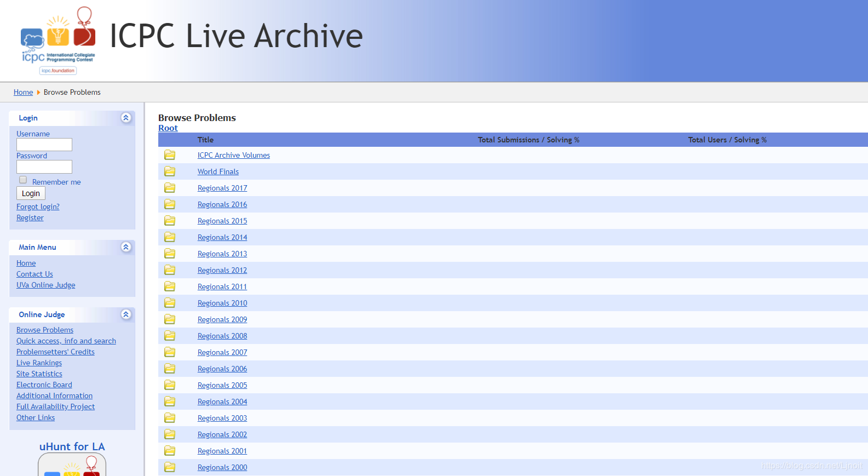Screen dimensions: 868x476
Task: Click folder icon beside Regionals 2001
Action: tap(170, 451)
